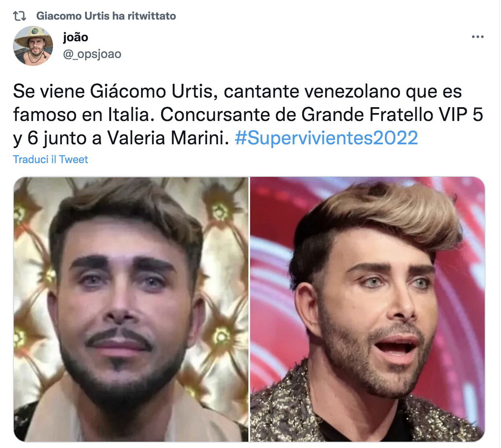
Task: Click the name "Giacomo Urtis" above the tweet
Action: 73,16
